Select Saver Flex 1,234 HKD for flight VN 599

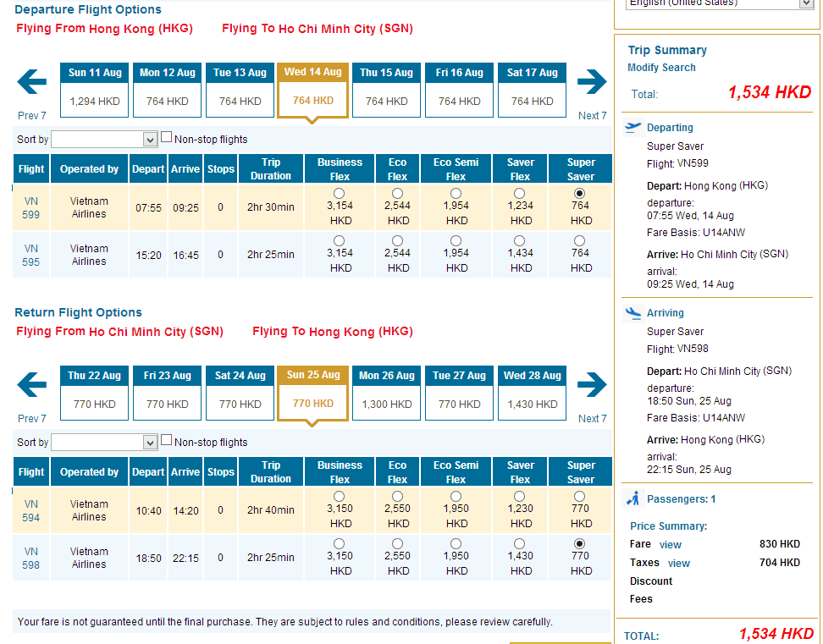click(x=520, y=193)
